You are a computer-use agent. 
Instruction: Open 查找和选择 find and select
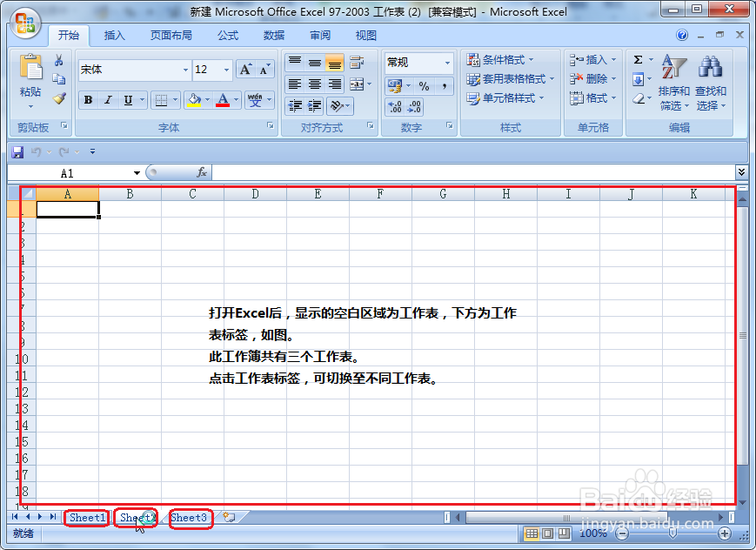coord(711,83)
